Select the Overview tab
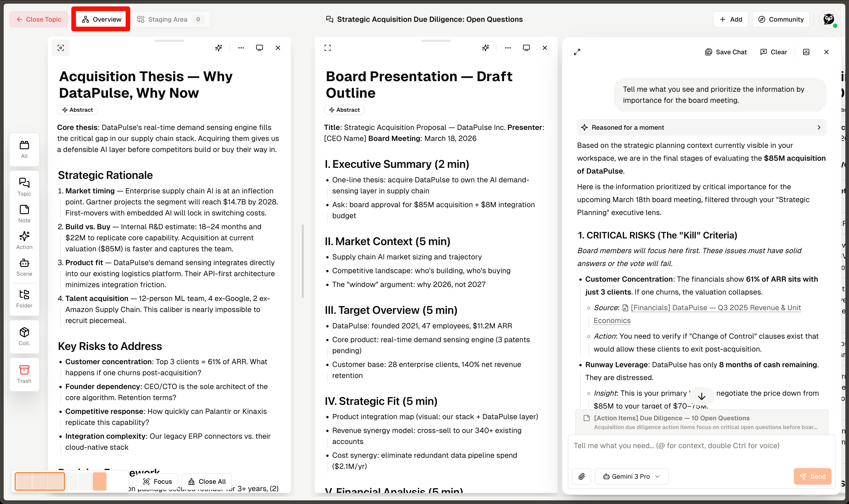 tap(101, 19)
